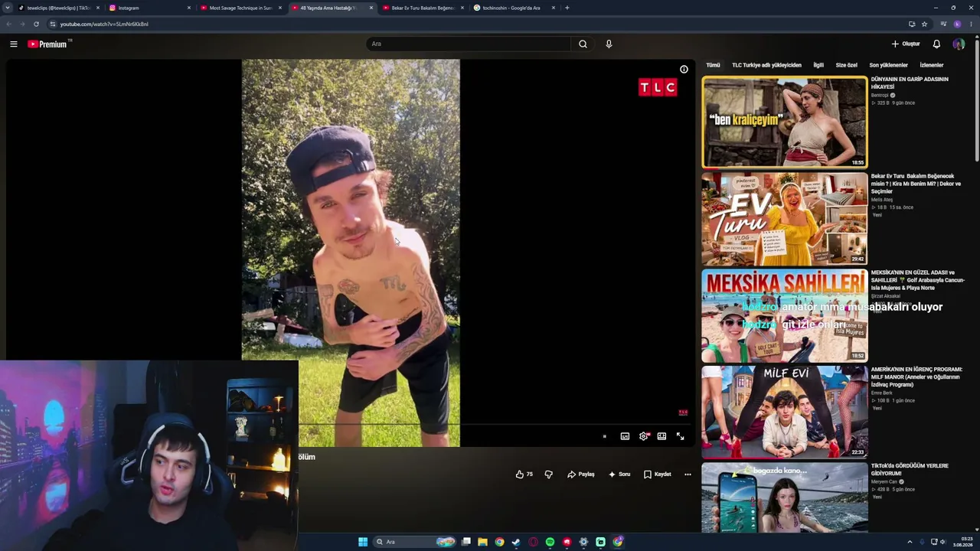The width and height of the screenshot is (980, 551).
Task: Select the Size özel filter chip
Action: tap(846, 66)
